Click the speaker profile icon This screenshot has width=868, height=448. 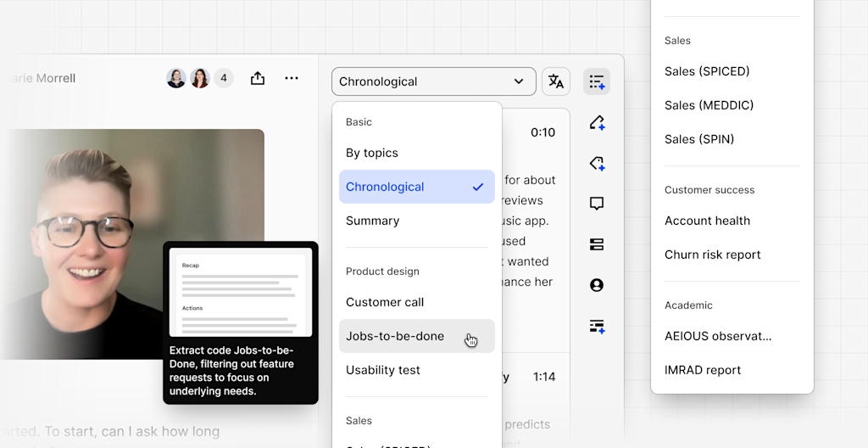[597, 285]
